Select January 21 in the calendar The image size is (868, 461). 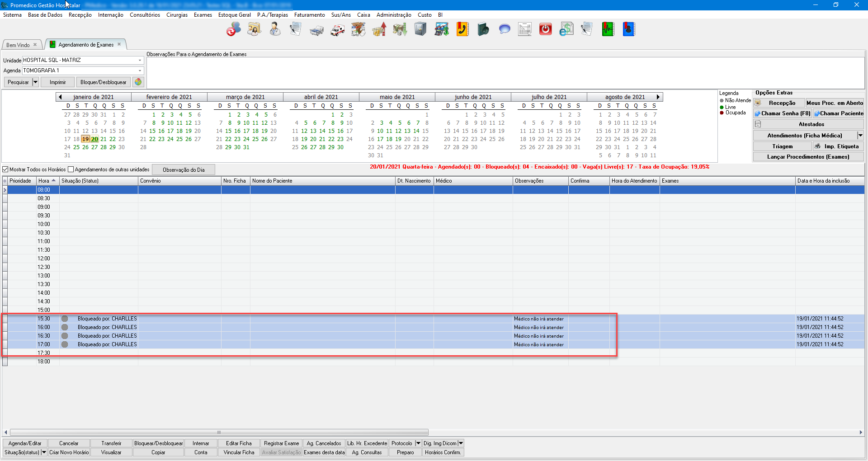[x=104, y=139]
